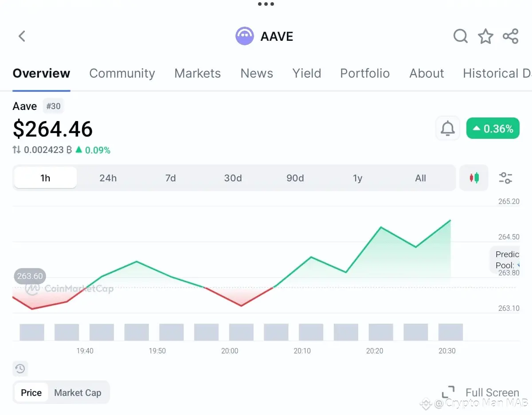Viewport: 532px width, 415px height.
Task: Click the history clock icon below chart
Action: click(x=20, y=368)
